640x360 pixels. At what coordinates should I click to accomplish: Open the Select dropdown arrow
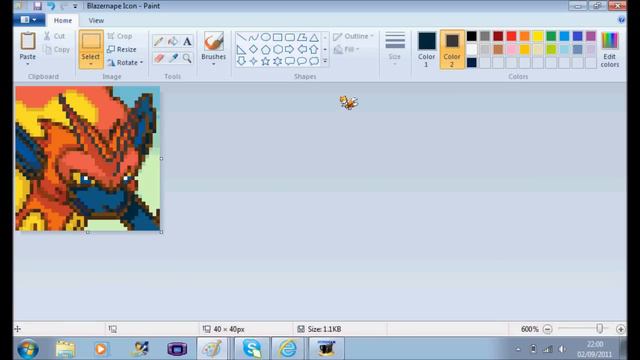click(91, 64)
